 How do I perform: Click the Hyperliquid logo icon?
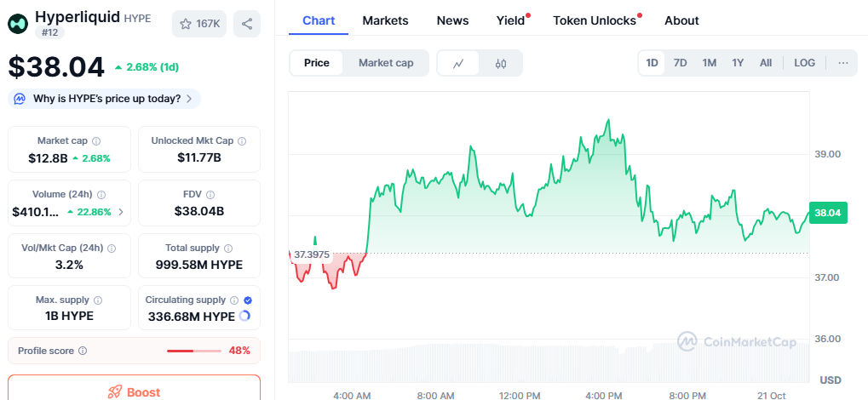click(18, 23)
